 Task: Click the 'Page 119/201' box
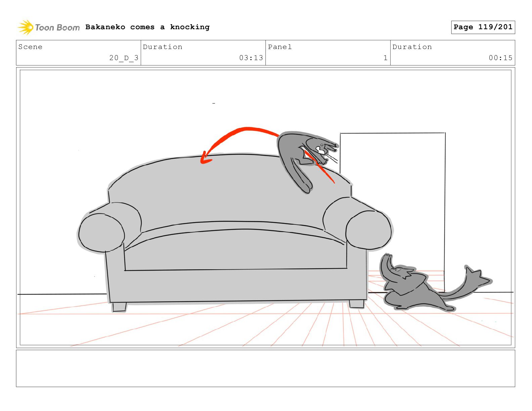483,27
